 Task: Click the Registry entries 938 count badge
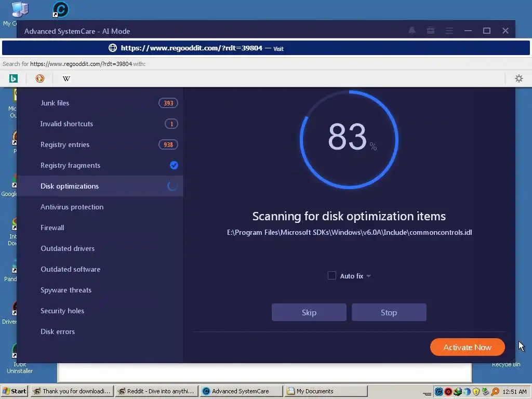[168, 144]
